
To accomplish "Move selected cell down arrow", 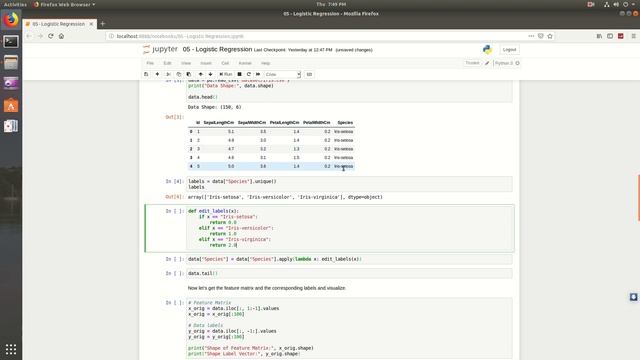I will coord(210,74).
